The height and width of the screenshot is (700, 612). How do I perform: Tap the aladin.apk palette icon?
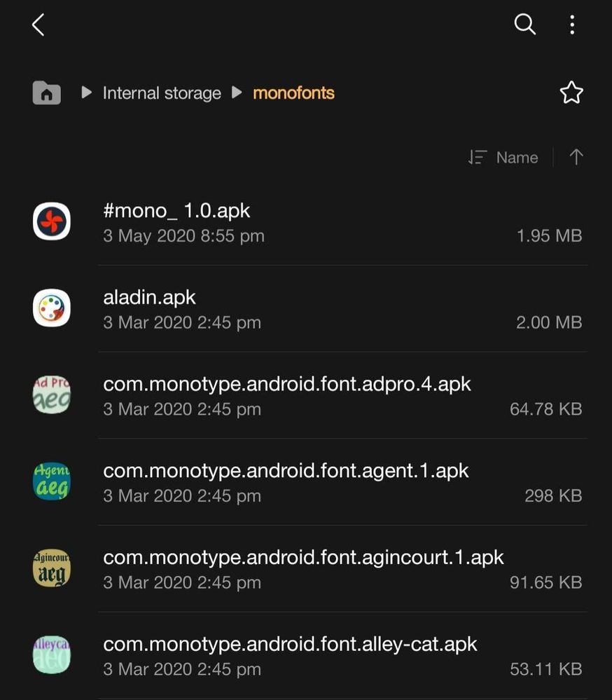click(x=52, y=308)
